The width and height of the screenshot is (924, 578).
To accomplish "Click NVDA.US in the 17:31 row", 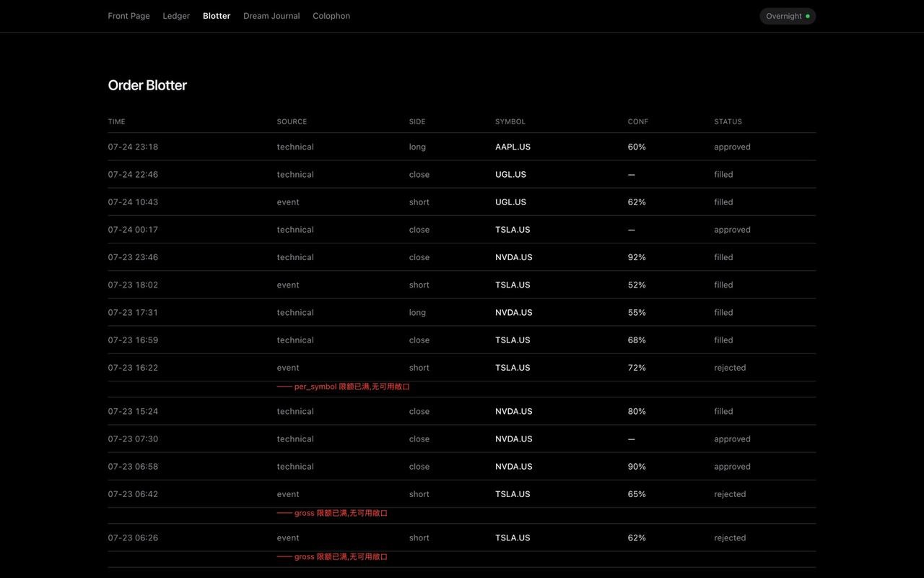I will [514, 312].
